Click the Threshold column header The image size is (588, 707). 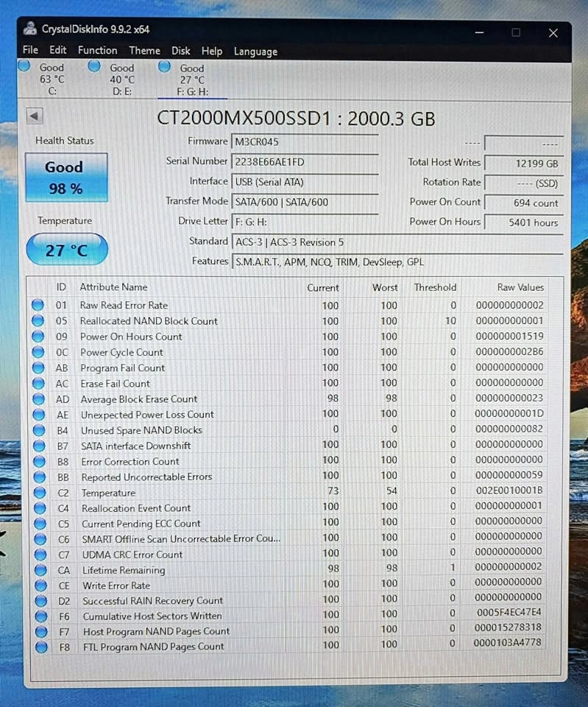(x=435, y=287)
